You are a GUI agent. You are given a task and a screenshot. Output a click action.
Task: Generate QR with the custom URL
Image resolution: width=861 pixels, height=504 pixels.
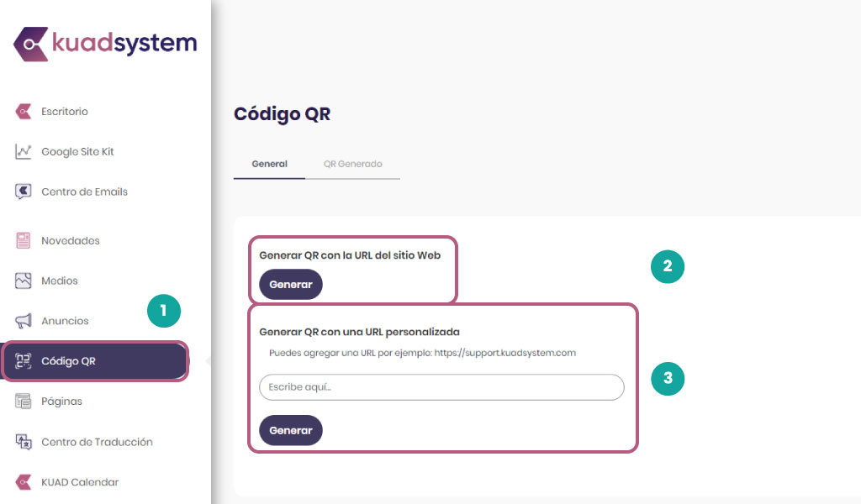290,431
